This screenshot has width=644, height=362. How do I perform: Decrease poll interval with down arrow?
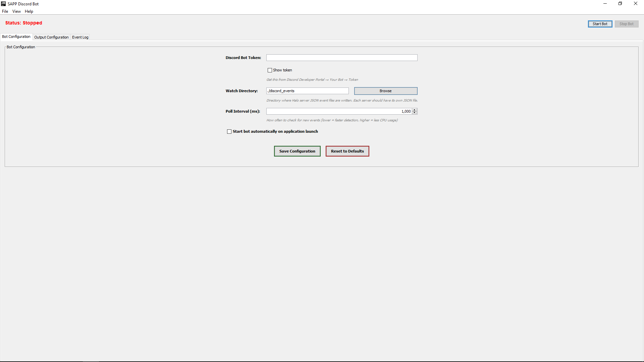tap(415, 113)
